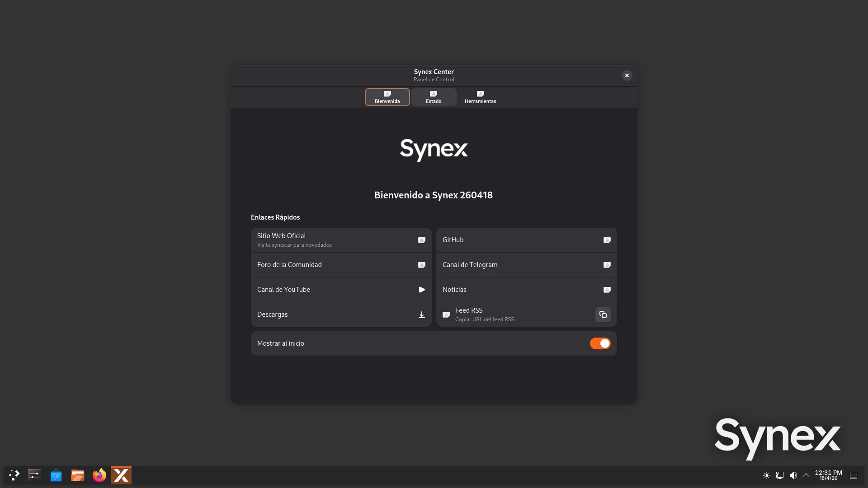Open the application launcher menu
Screen dimensions: 868x488
click(14, 475)
